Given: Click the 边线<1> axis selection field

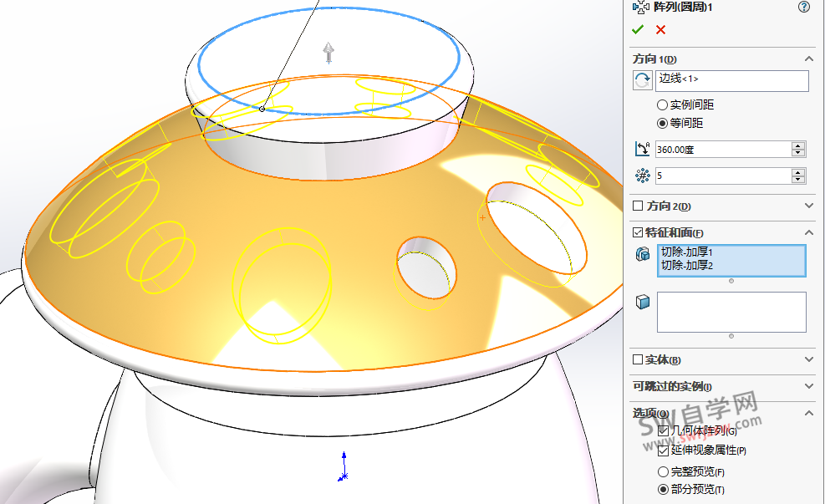Looking at the screenshot, I should (732, 80).
